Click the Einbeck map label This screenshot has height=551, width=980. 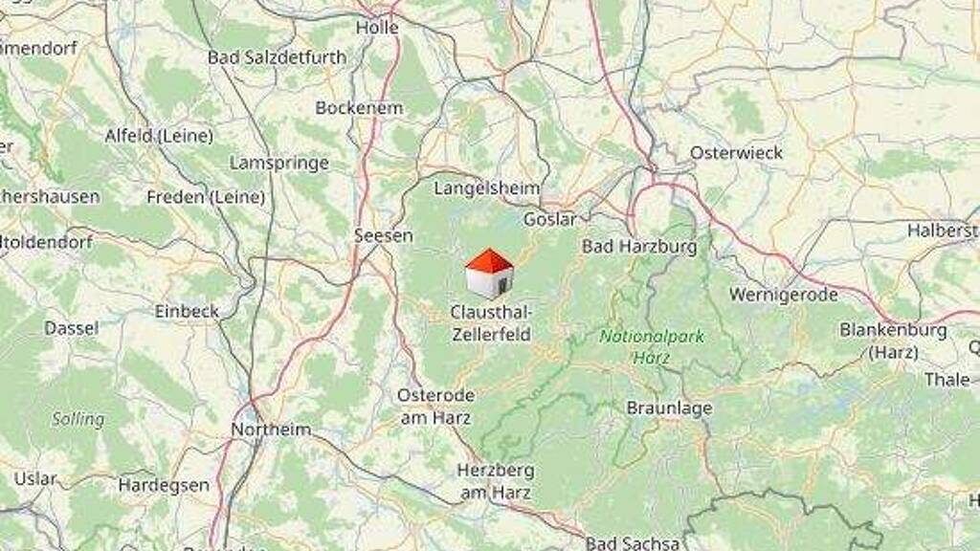187,311
